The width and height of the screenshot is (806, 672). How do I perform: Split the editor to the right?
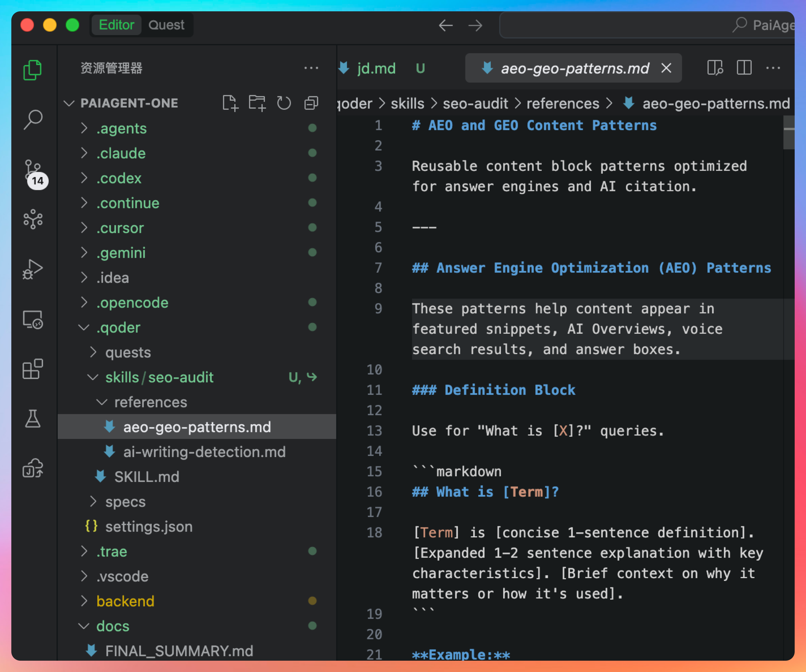coord(744,68)
